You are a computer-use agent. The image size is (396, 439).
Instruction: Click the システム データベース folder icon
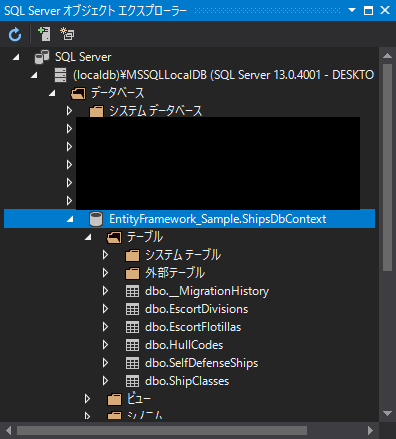[x=96, y=111]
